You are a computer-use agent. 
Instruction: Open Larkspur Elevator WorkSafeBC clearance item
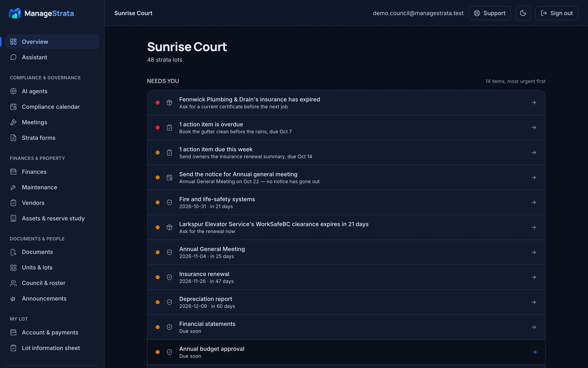[346, 227]
